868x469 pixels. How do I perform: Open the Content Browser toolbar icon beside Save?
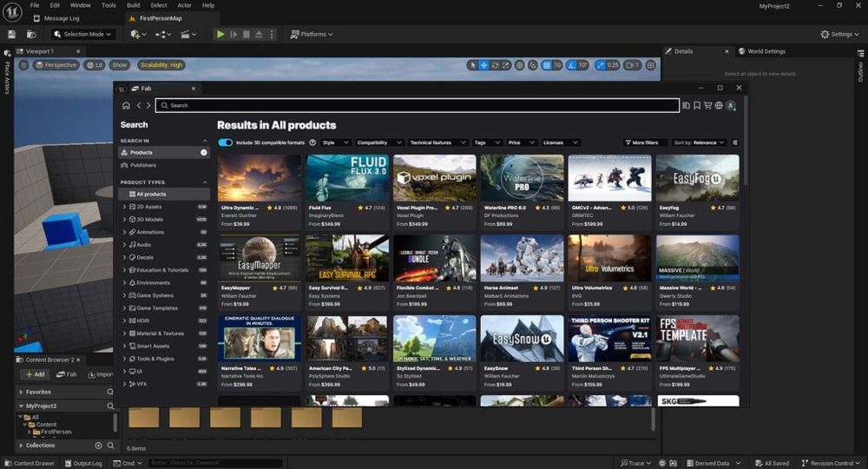[31, 35]
